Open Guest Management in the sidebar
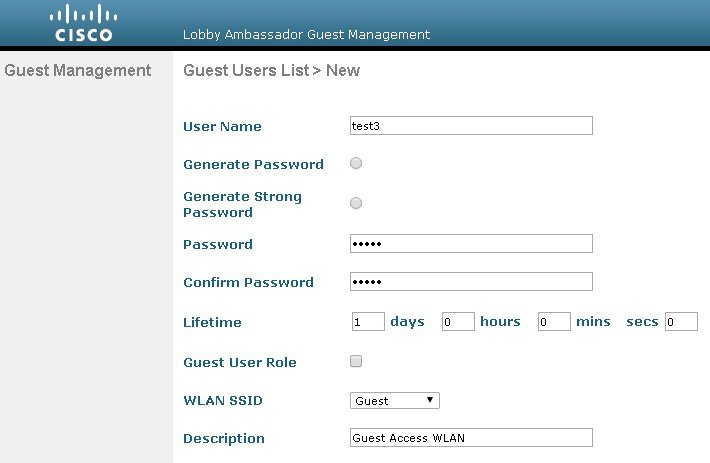Viewport: 710px width, 463px height. [x=78, y=71]
